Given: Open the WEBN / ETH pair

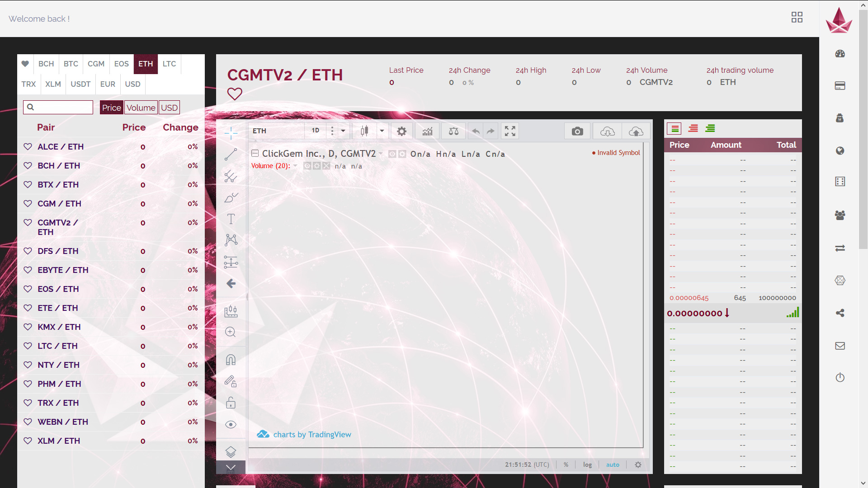Looking at the screenshot, I should point(63,422).
